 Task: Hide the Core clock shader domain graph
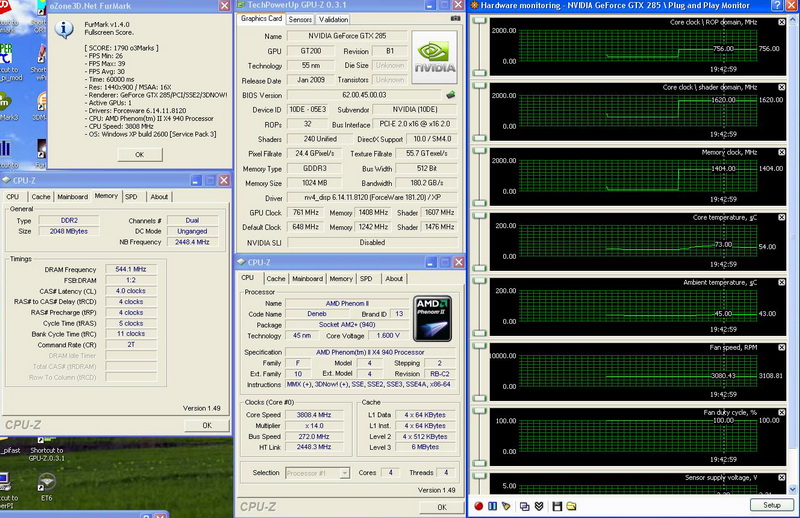click(781, 87)
